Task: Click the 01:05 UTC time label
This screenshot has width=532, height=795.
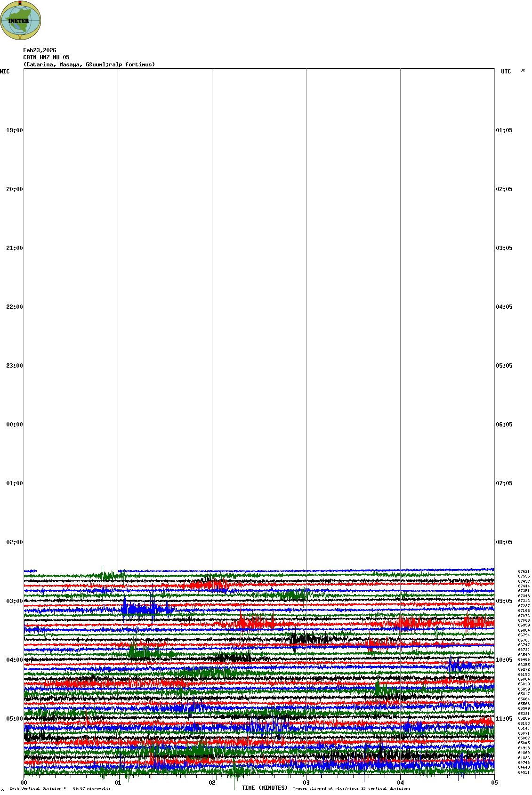Action: [504, 130]
